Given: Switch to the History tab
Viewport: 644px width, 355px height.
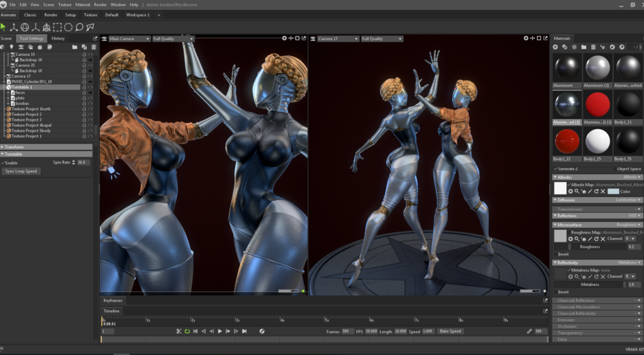Looking at the screenshot, I should pyautogui.click(x=58, y=38).
